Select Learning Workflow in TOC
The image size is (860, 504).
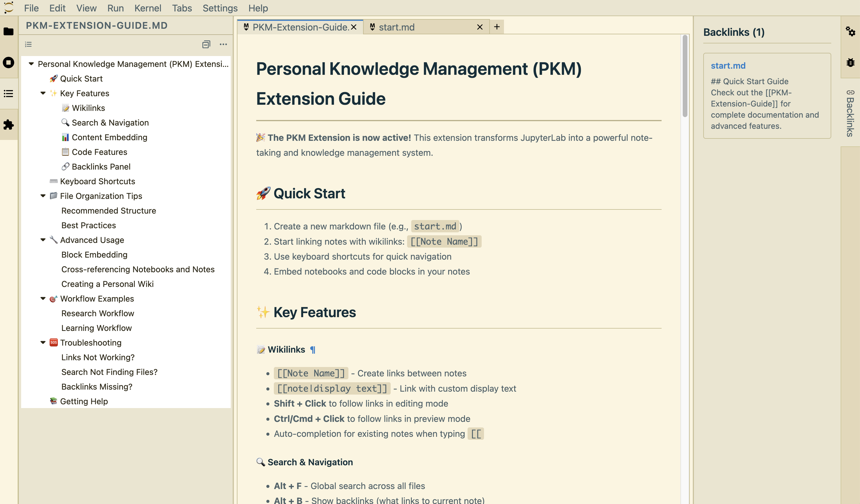[x=97, y=328]
